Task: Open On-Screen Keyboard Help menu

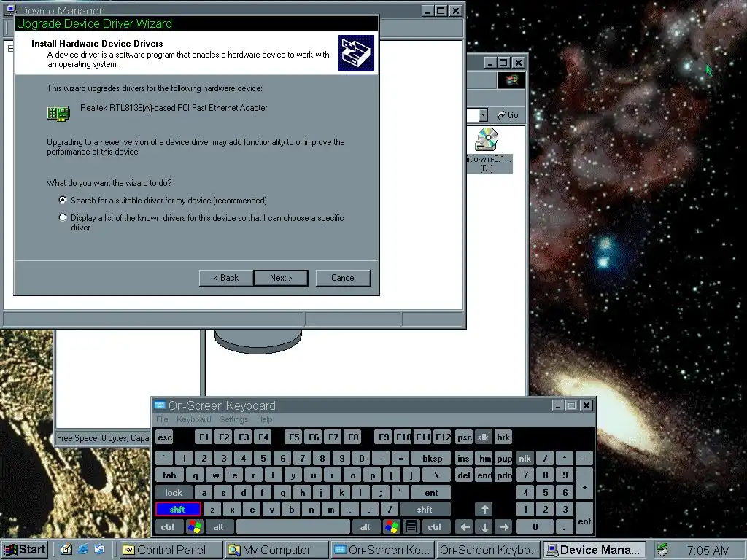Action: pyautogui.click(x=264, y=419)
